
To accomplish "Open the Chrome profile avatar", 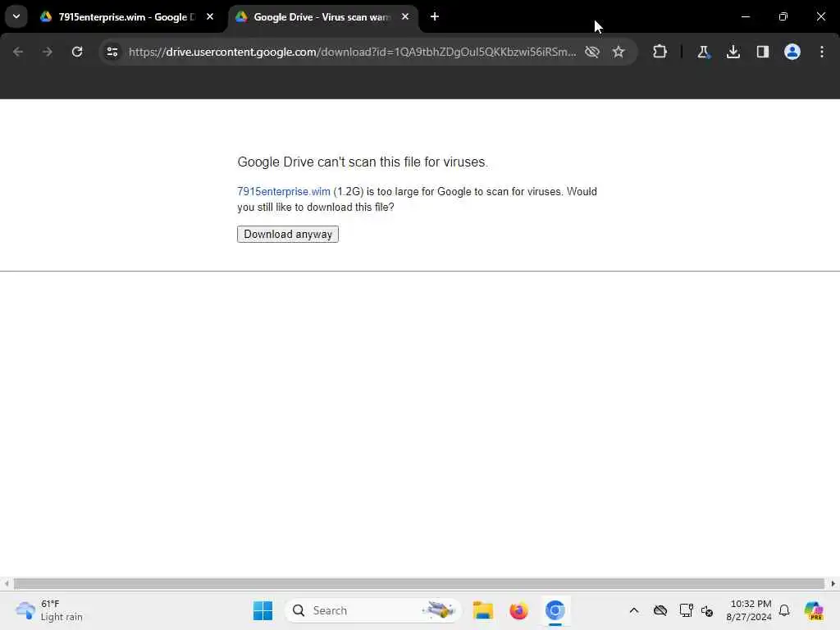I will pyautogui.click(x=792, y=52).
